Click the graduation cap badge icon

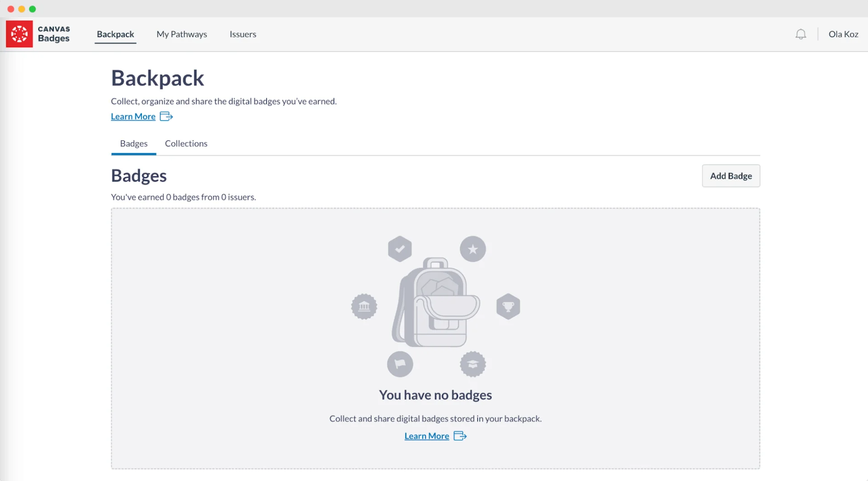coord(473,364)
